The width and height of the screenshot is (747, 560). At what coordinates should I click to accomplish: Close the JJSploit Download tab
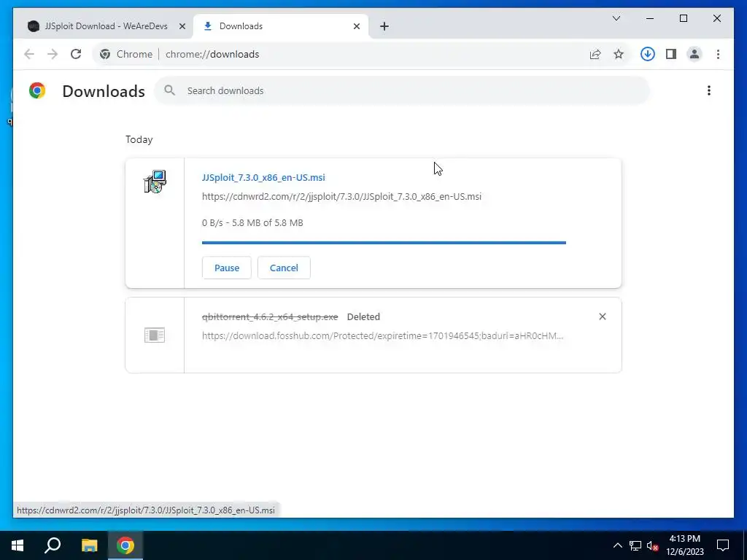point(182,27)
